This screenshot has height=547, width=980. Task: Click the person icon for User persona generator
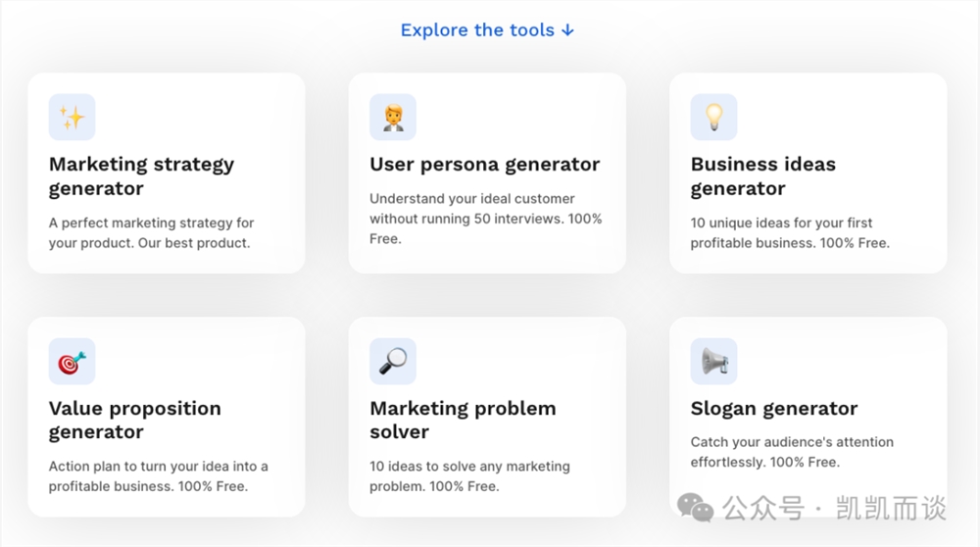tap(392, 118)
